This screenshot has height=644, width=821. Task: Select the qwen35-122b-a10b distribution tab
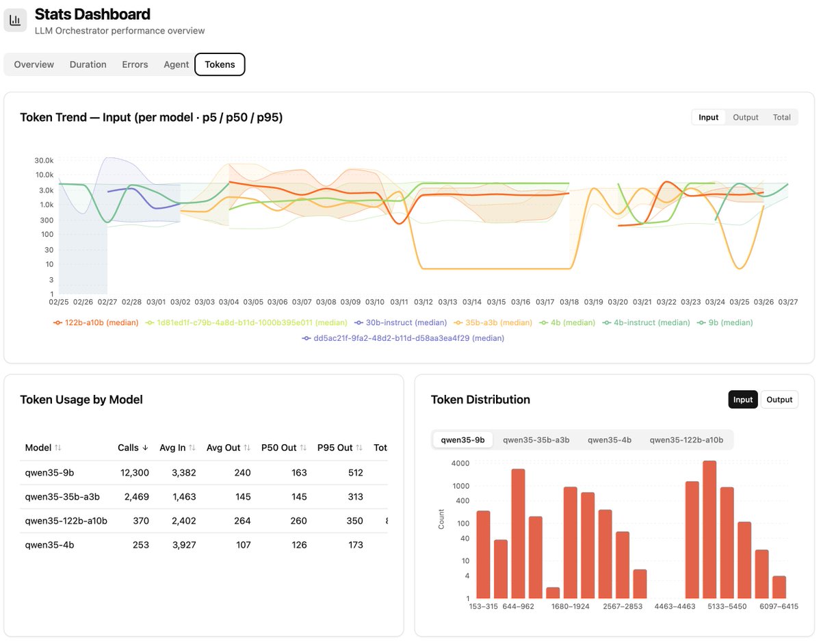pyautogui.click(x=686, y=440)
